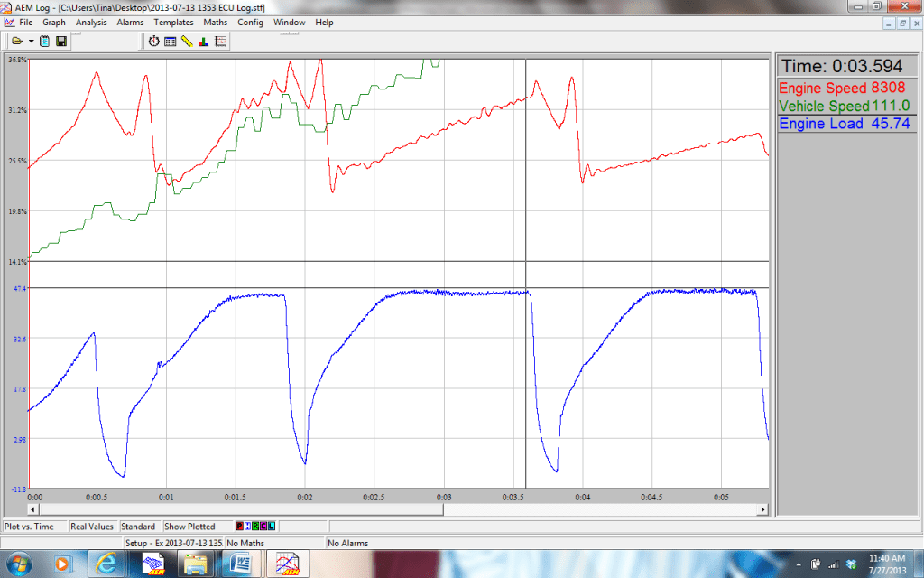Image resolution: width=924 pixels, height=578 pixels.
Task: Click the AEM Log menu bar document icon
Action: click(9, 23)
